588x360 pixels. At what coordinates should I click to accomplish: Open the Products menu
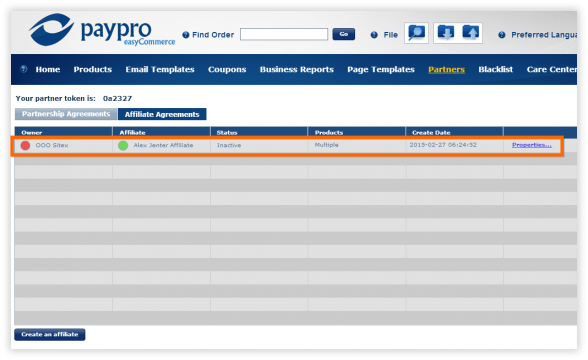click(93, 69)
